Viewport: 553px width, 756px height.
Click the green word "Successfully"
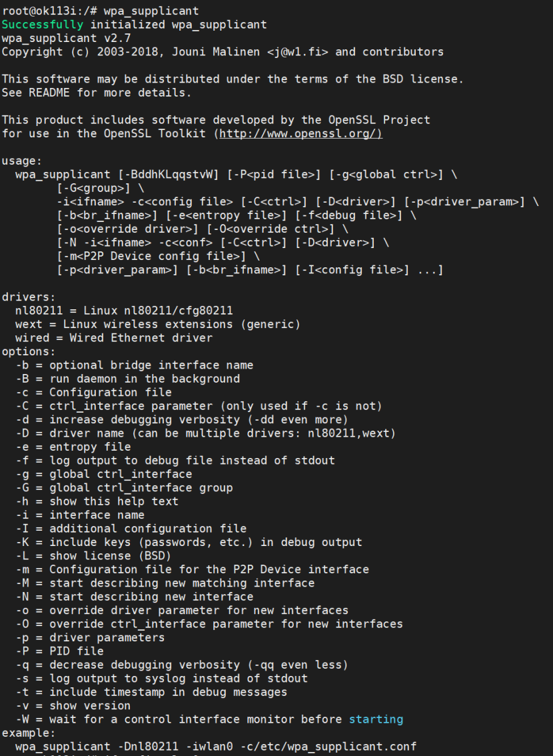coord(43,25)
